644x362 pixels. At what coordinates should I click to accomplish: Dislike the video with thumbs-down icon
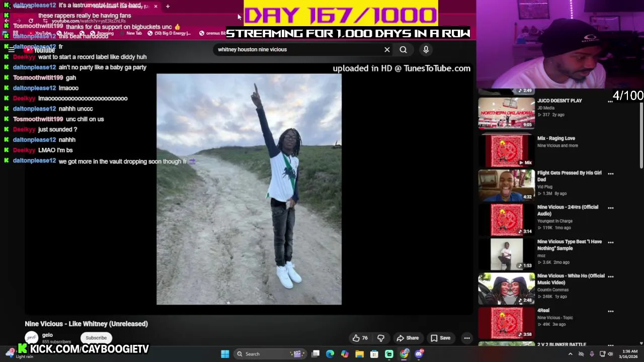[381, 338]
